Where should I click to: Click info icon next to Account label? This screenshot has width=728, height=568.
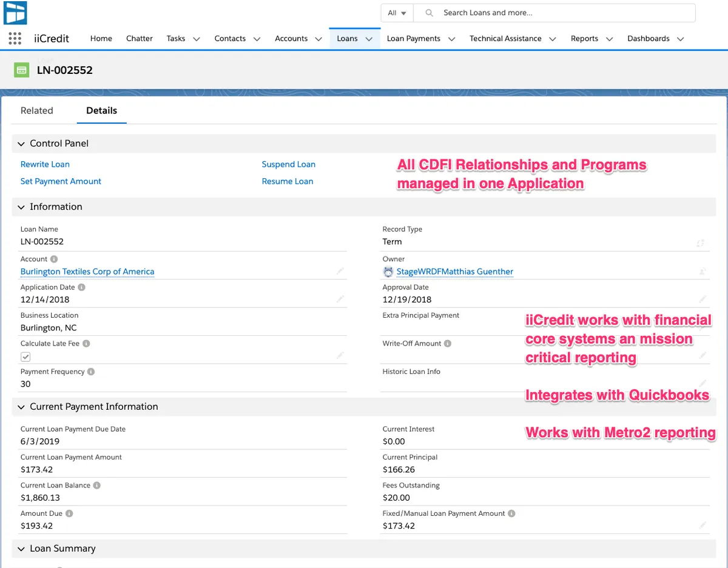coord(54,259)
